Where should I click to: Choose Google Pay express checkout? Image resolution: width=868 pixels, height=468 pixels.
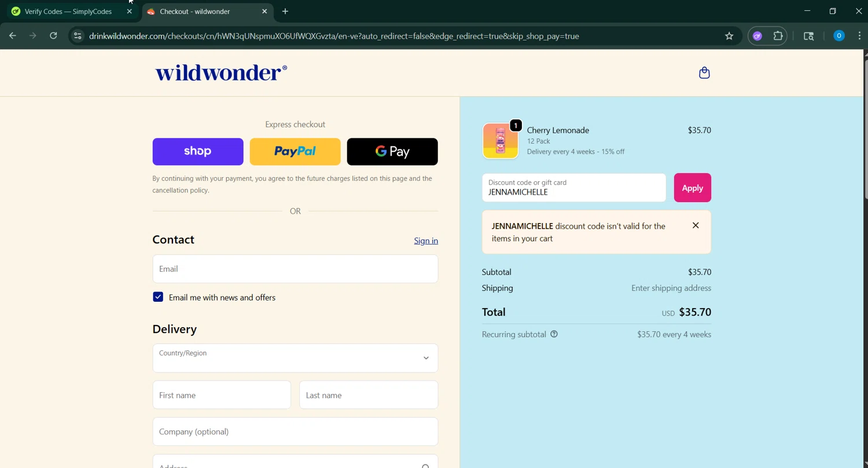click(392, 152)
